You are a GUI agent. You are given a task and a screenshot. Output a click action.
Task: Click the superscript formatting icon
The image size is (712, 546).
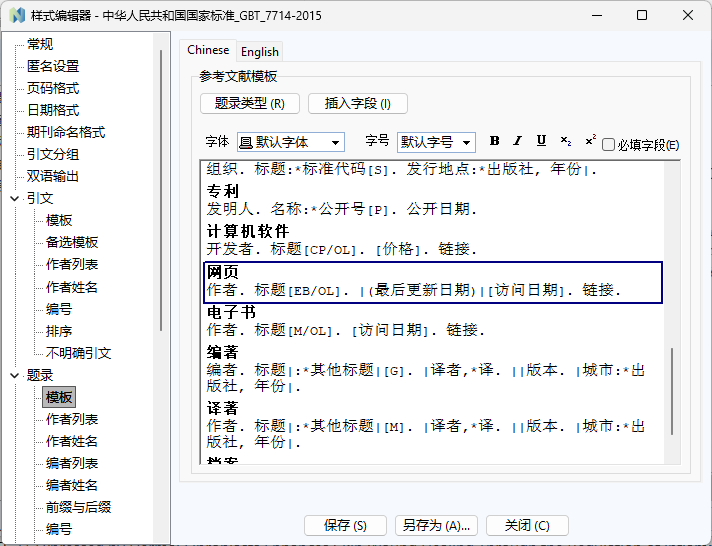pos(590,141)
